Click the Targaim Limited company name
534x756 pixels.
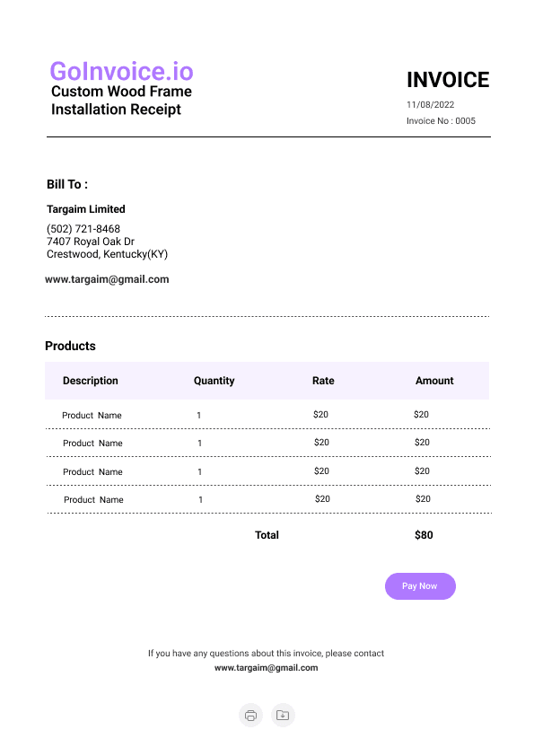click(x=86, y=209)
